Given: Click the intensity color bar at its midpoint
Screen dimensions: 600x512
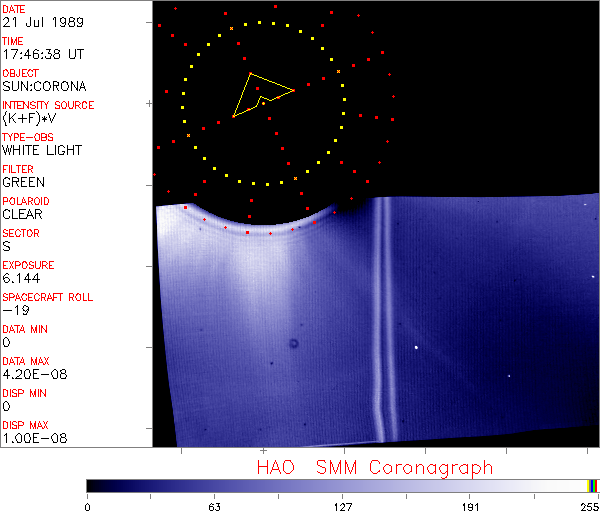Looking at the screenshot, I should tap(343, 486).
